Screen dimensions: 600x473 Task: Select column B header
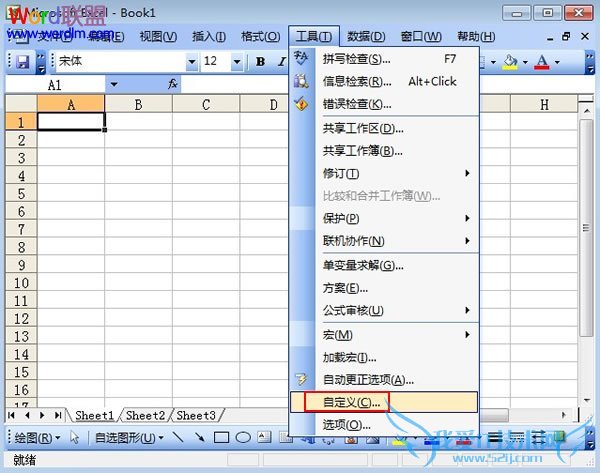(139, 104)
